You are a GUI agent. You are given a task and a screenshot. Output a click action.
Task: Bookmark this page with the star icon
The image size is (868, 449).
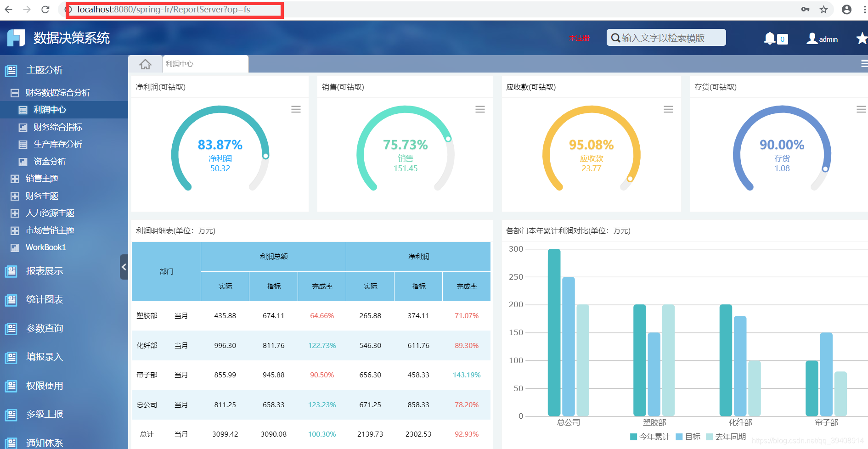(x=823, y=9)
